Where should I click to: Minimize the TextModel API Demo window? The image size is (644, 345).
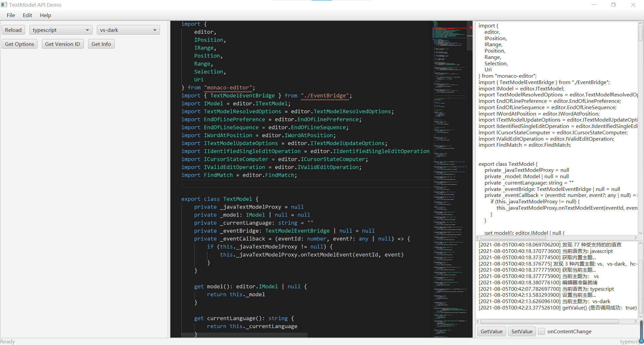tap(594, 5)
